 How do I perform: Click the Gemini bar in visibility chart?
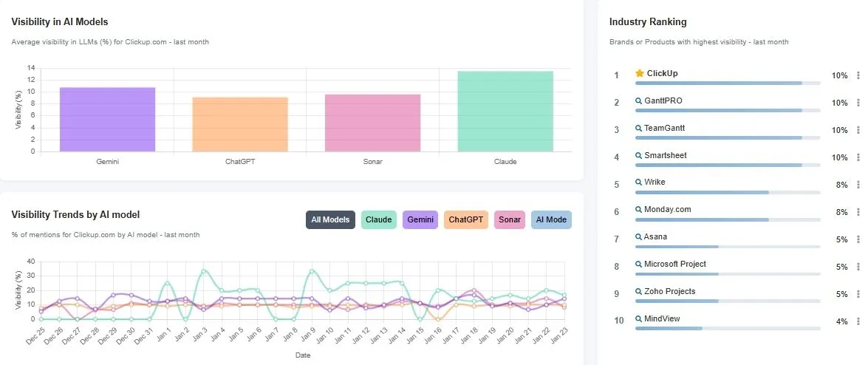point(107,120)
